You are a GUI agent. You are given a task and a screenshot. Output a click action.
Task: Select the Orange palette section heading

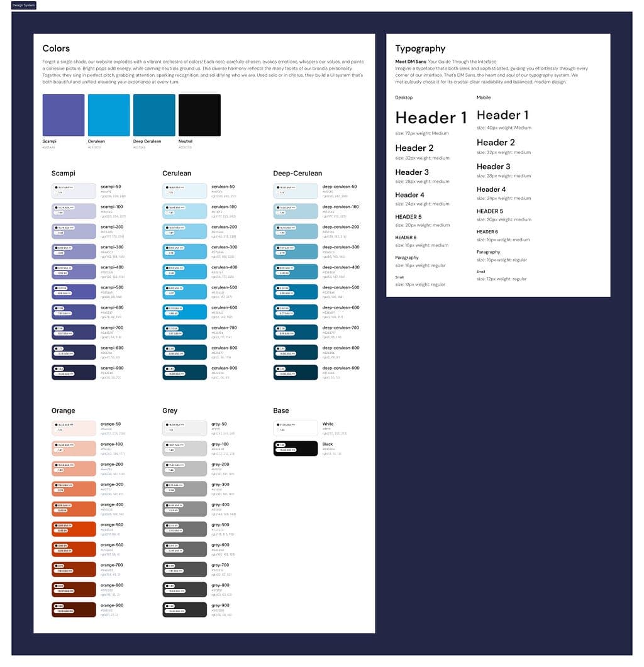coord(63,411)
